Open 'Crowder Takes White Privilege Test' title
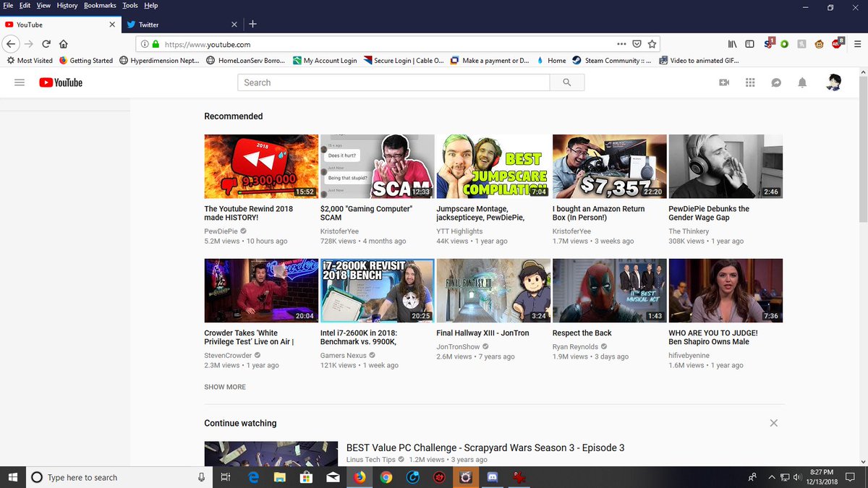 (x=249, y=338)
